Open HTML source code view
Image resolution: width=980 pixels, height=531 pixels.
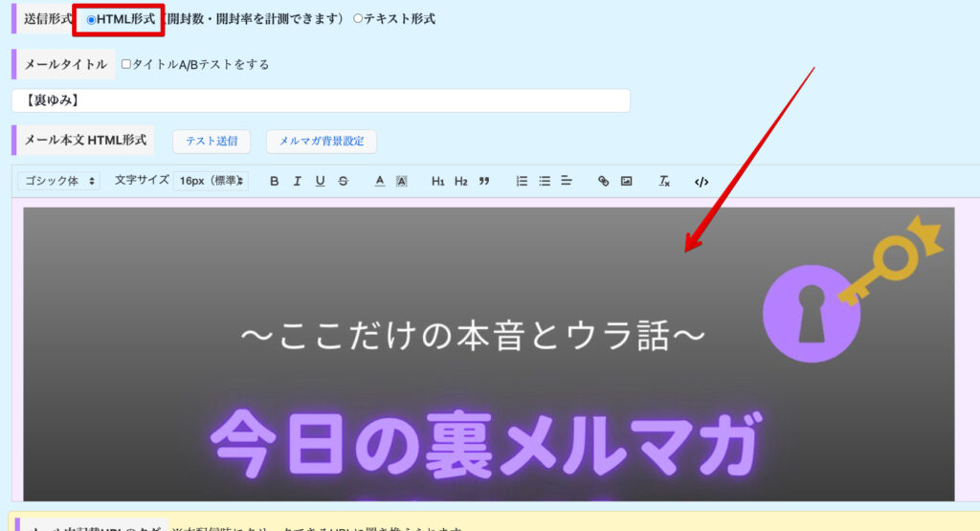(x=702, y=181)
